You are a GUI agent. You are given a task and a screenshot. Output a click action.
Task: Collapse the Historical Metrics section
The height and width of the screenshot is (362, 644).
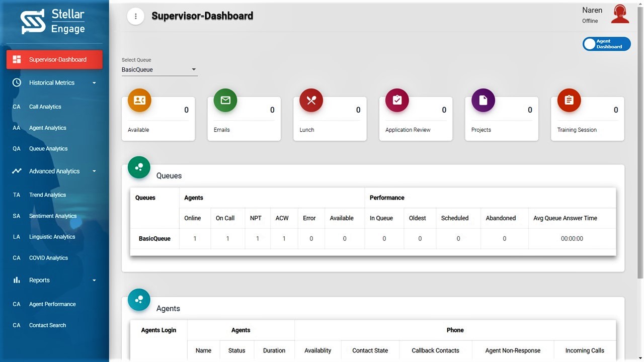pos(94,83)
